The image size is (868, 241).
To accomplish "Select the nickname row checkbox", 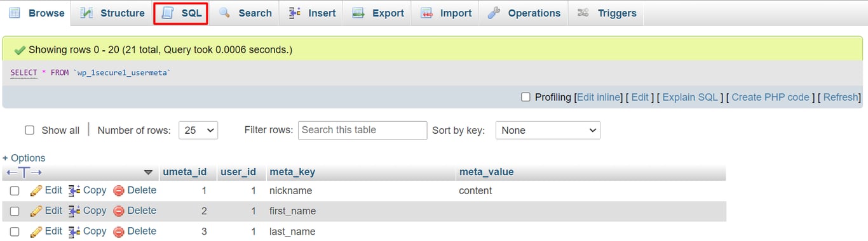I will [15, 191].
